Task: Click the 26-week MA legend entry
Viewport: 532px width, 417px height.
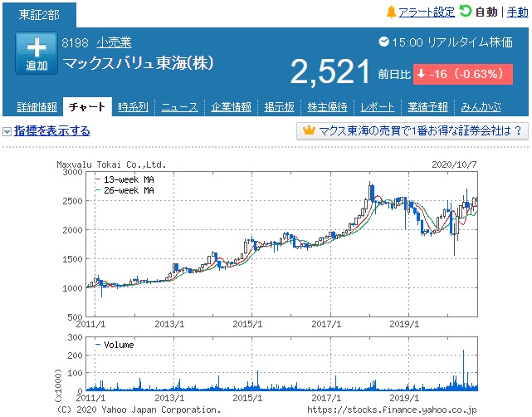Action: tap(124, 190)
